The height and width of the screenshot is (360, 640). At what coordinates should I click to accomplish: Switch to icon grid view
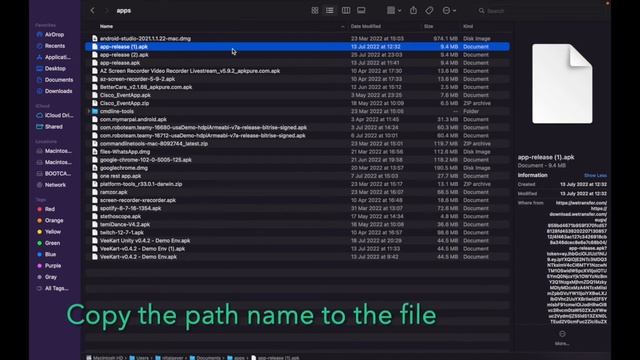pyautogui.click(x=315, y=11)
